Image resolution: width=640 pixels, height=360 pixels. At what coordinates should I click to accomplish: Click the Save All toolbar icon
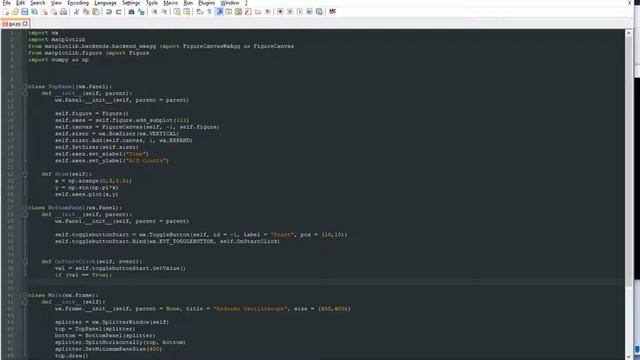(x=34, y=12)
